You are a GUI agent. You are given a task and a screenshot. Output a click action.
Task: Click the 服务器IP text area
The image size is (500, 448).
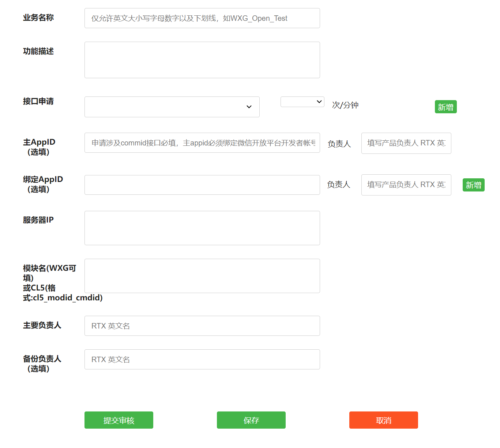[x=202, y=228]
